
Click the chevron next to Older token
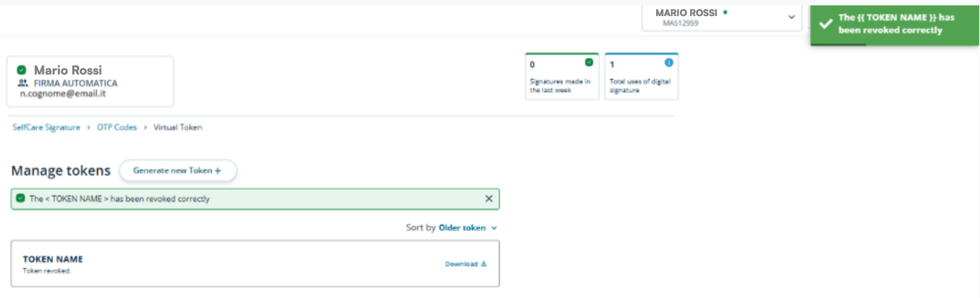(494, 228)
